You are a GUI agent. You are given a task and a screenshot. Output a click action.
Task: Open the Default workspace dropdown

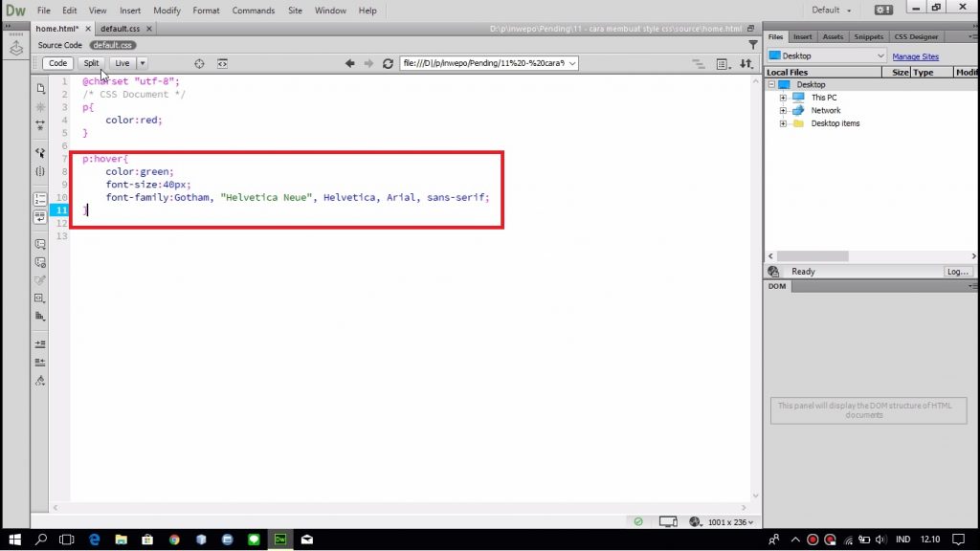point(832,10)
